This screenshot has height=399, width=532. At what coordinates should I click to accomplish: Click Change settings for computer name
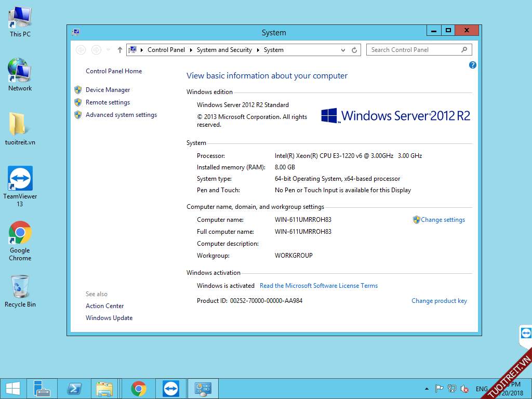(443, 220)
